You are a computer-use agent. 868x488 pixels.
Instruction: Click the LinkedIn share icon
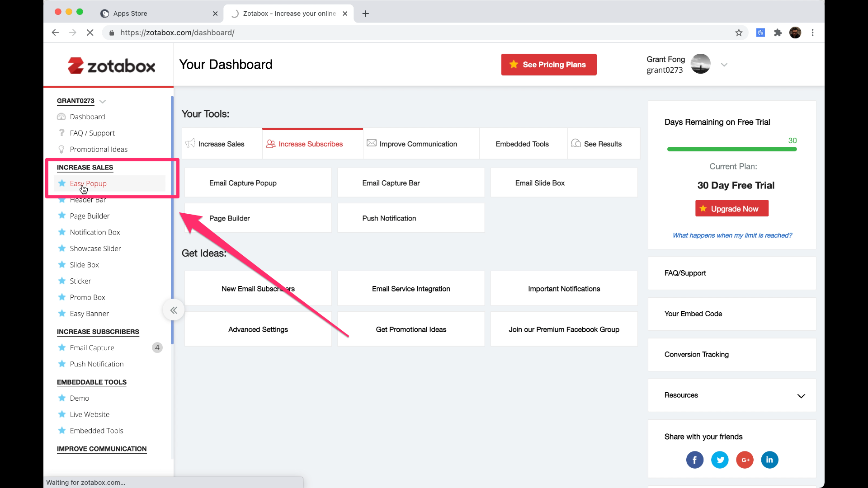point(769,460)
